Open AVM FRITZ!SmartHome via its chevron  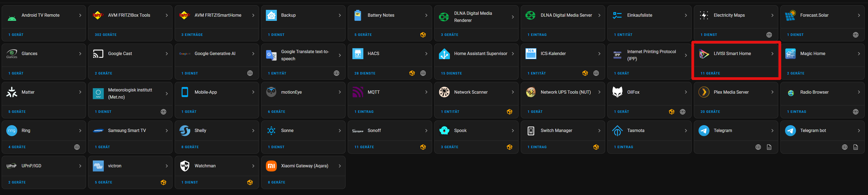click(253, 15)
